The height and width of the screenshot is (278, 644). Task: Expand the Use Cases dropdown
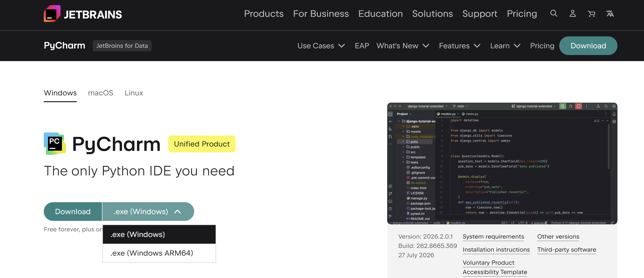(x=321, y=45)
